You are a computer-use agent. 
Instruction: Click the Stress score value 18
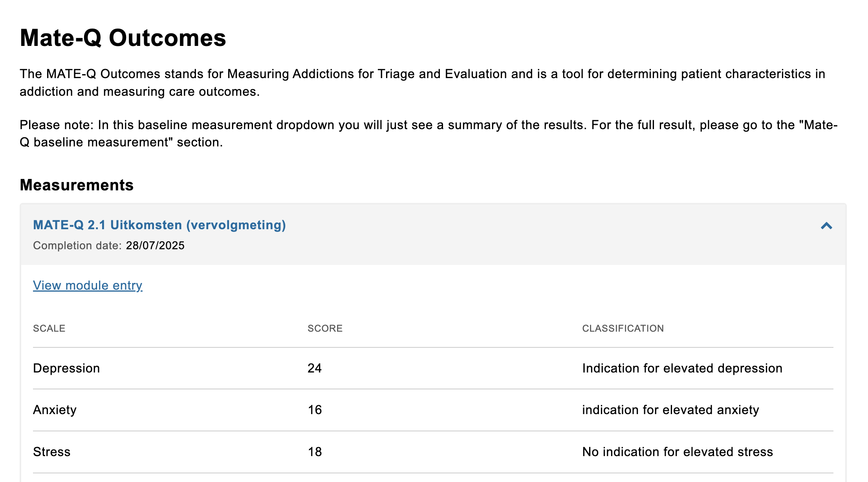tap(315, 452)
